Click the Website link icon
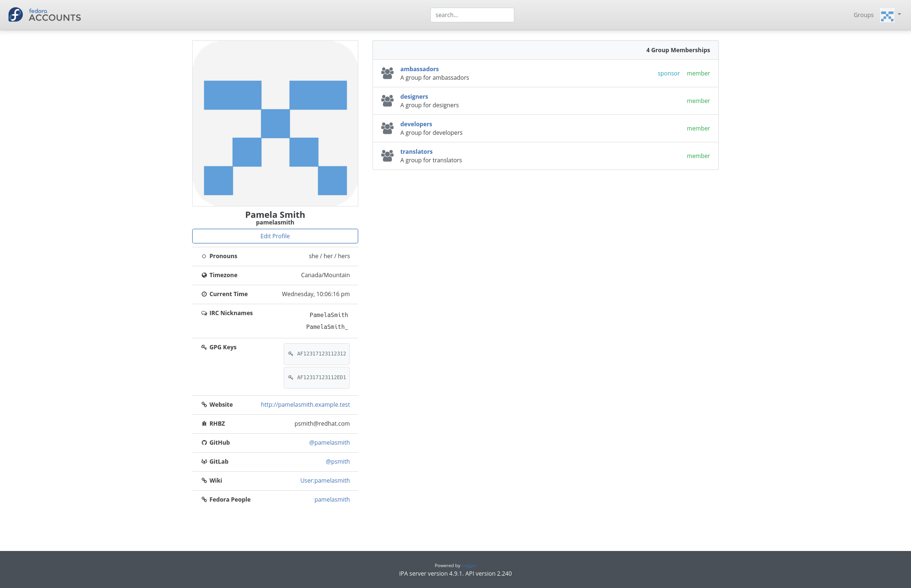 [x=204, y=405]
